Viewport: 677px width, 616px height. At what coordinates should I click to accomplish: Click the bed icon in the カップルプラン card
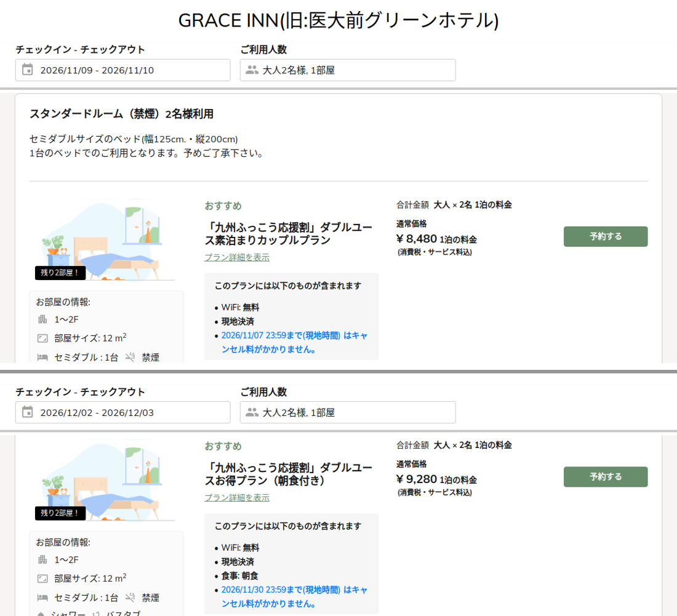(42, 358)
